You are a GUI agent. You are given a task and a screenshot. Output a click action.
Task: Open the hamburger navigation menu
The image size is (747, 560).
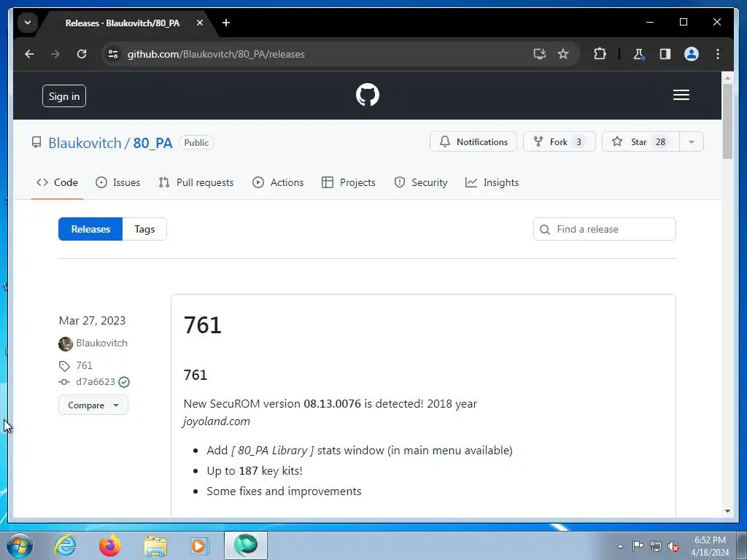tap(681, 95)
